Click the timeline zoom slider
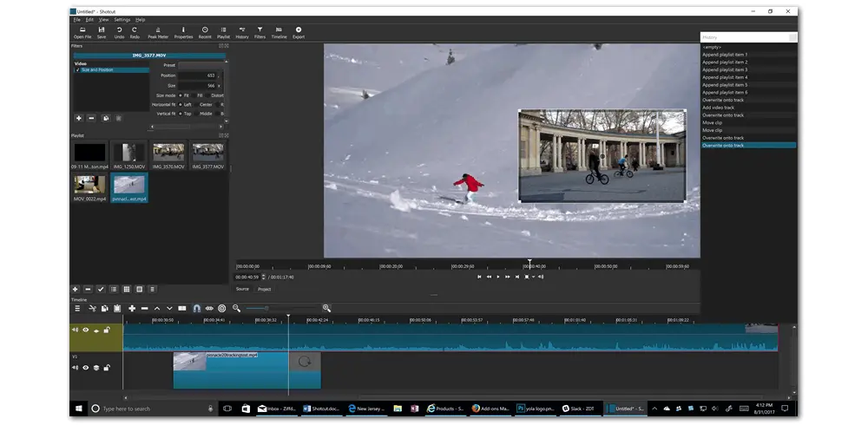868x425 pixels. click(x=266, y=308)
